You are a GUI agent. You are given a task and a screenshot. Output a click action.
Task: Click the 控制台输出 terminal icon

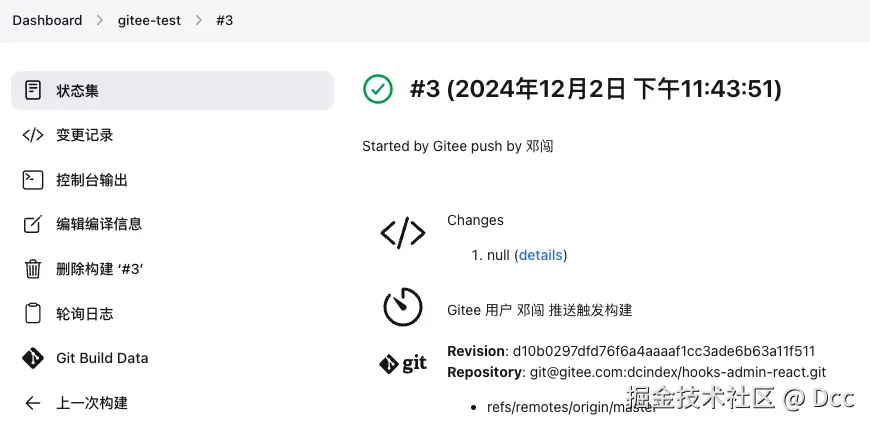pyautogui.click(x=33, y=180)
